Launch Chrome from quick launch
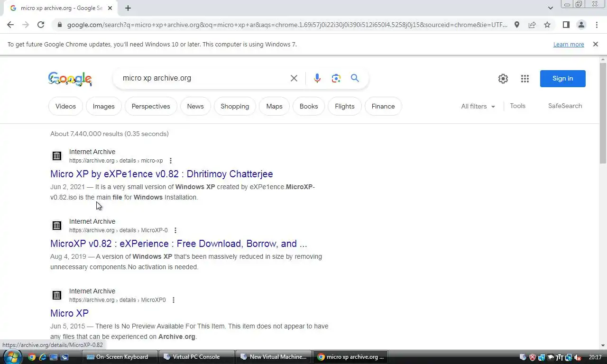 pos(32,357)
